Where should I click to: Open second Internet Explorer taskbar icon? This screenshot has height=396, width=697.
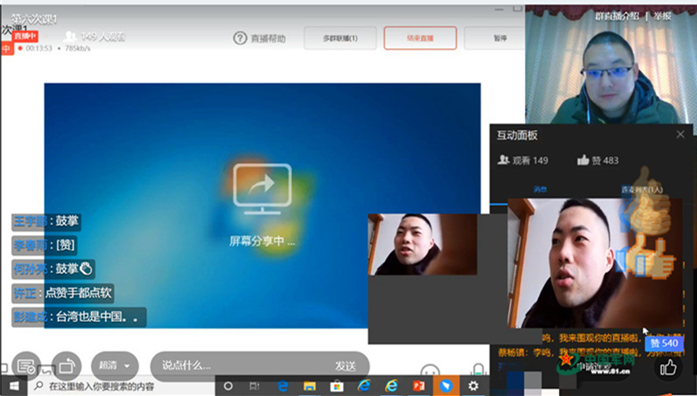[x=391, y=386]
